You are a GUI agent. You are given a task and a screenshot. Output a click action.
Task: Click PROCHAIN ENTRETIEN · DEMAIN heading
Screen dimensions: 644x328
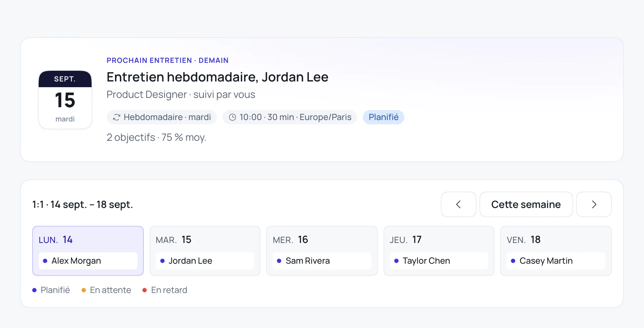coord(167,60)
